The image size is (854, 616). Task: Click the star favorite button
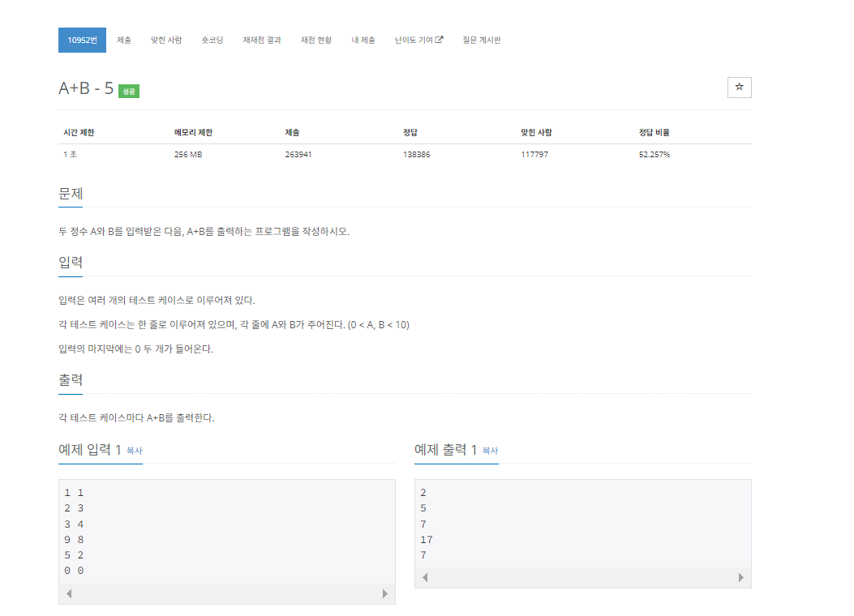coord(739,87)
